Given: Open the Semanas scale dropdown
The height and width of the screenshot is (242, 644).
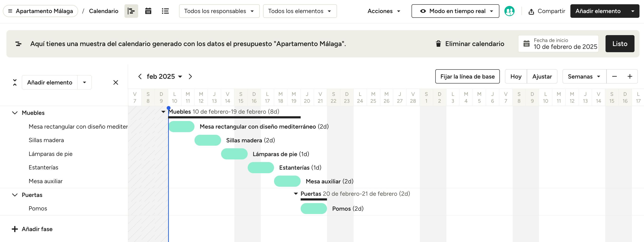Looking at the screenshot, I should pyautogui.click(x=584, y=76).
